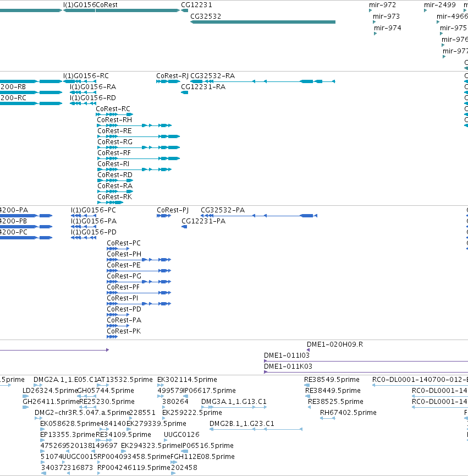Viewport: 468px width, 476px height.
Task: Click the CoRest-PF protein label
Action: (123, 287)
